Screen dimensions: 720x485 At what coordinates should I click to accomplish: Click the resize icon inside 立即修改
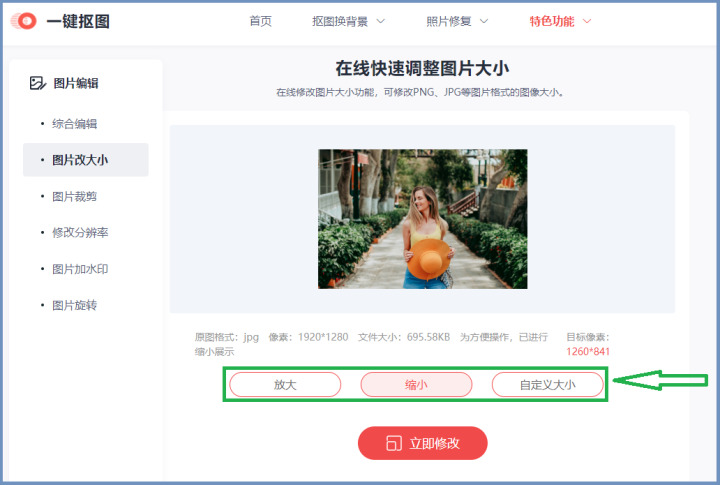click(x=394, y=443)
